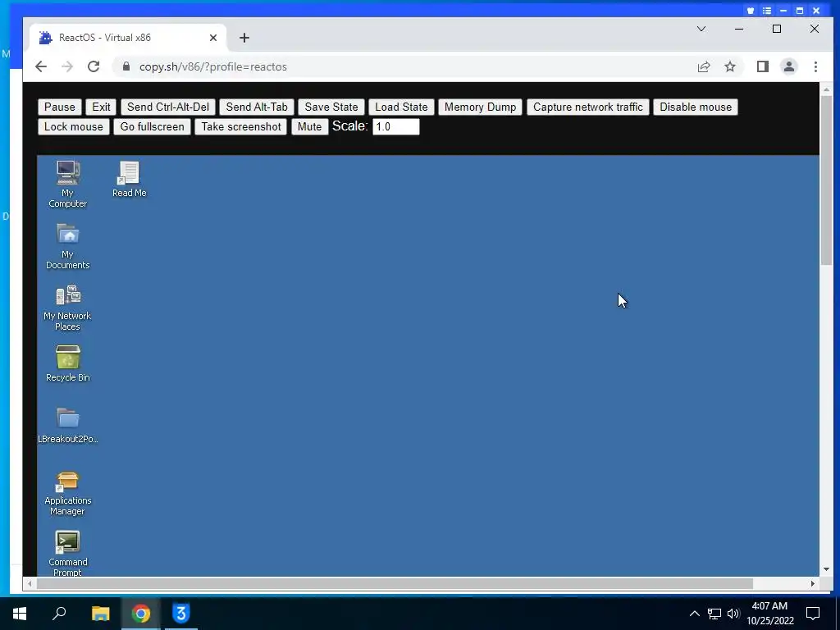This screenshot has height=630, width=840.
Task: Open My Computer desktop icon
Action: tap(67, 184)
